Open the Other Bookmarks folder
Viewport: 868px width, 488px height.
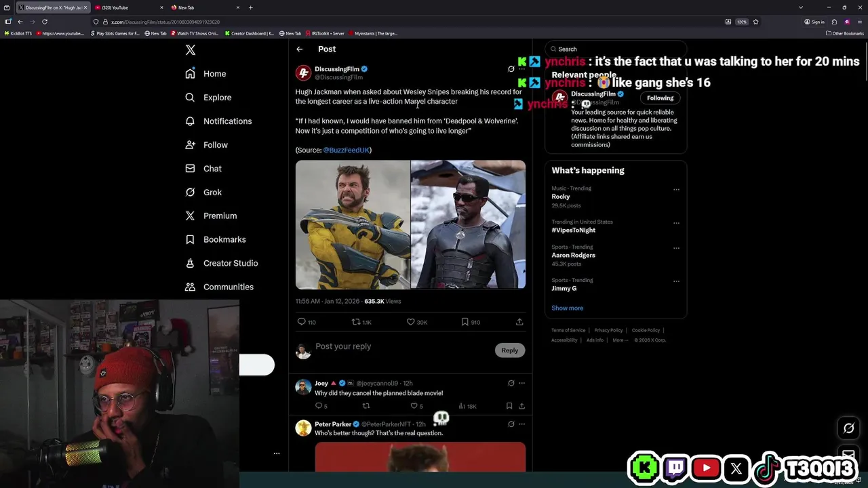845,33
